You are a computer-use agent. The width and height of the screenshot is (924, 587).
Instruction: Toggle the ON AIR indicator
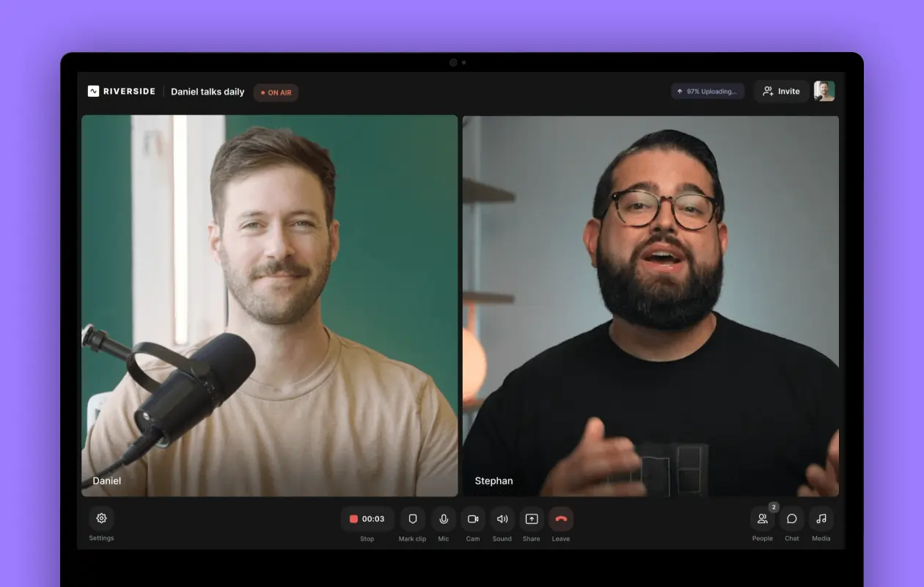tap(275, 92)
